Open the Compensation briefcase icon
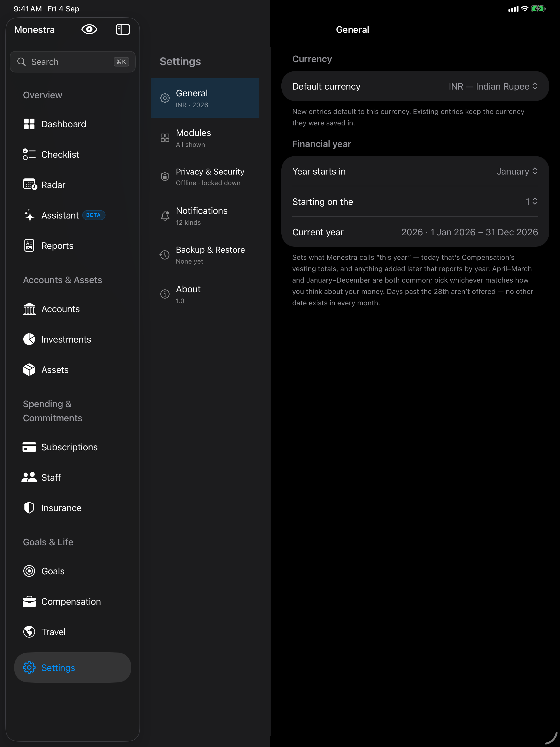The height and width of the screenshot is (747, 560). [x=29, y=601]
